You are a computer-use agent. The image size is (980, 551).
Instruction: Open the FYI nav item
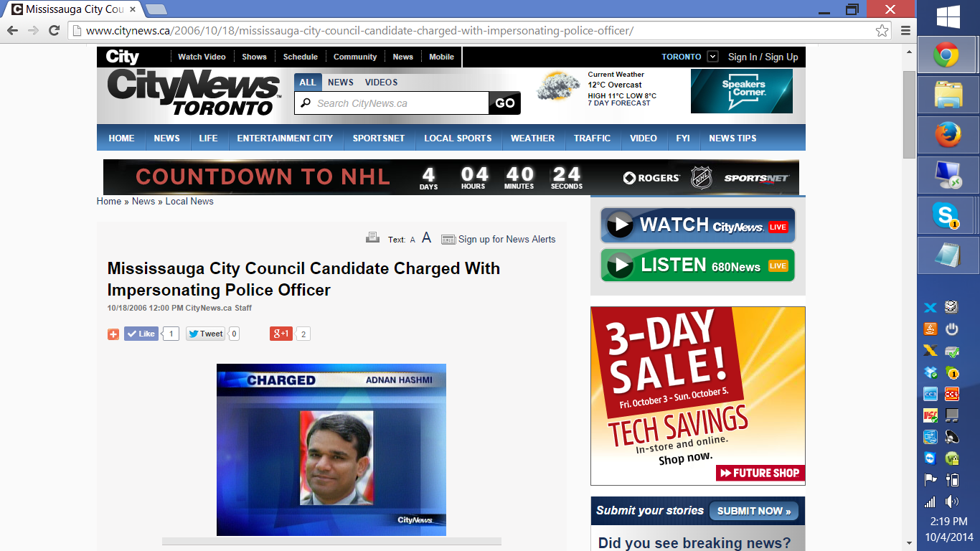pyautogui.click(x=683, y=138)
